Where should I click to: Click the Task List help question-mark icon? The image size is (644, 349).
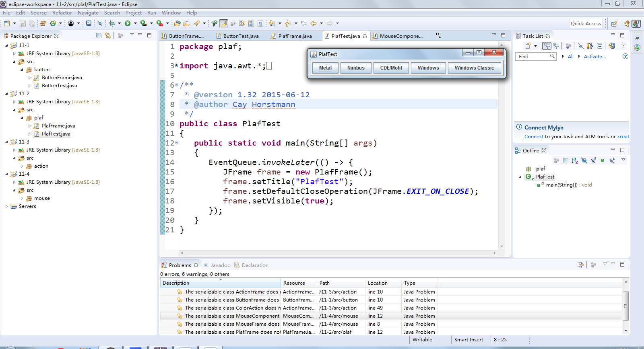(x=625, y=56)
